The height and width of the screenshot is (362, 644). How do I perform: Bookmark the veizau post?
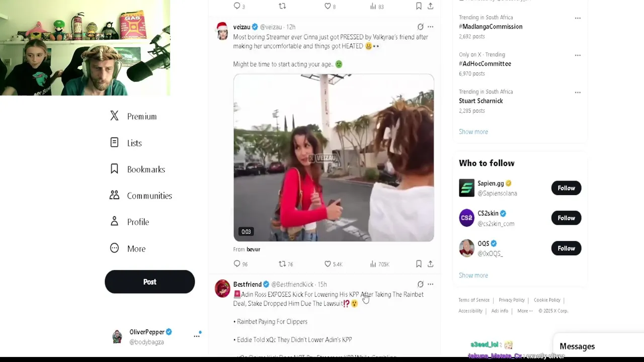[419, 264]
